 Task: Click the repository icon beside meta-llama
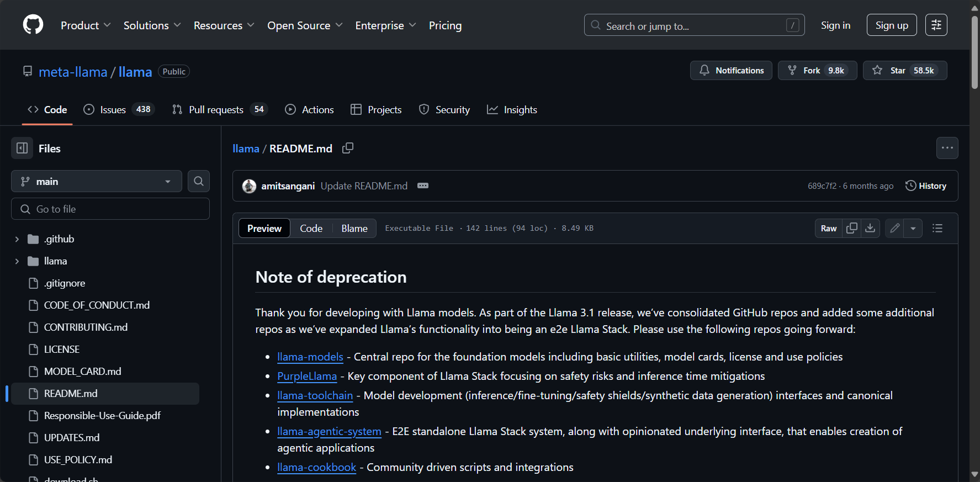click(28, 71)
